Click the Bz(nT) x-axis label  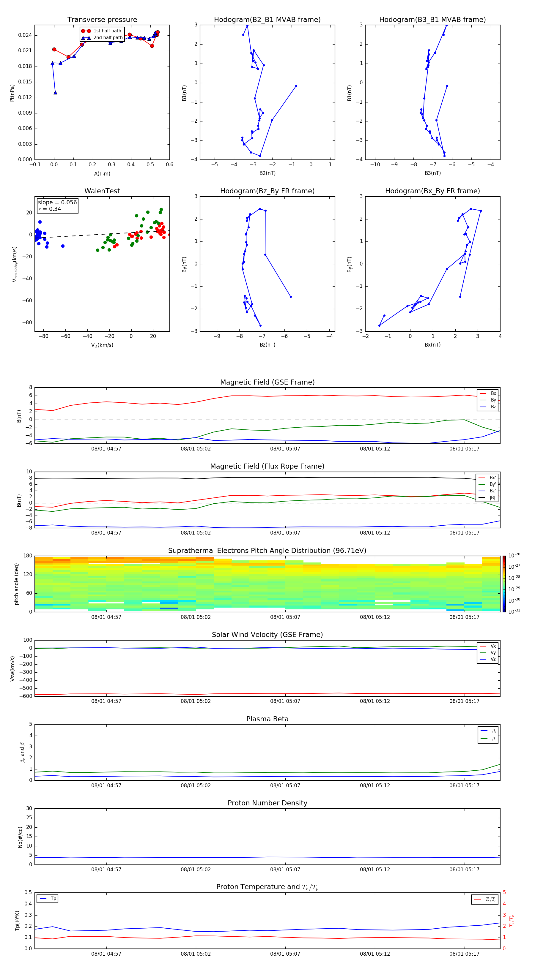tap(267, 345)
